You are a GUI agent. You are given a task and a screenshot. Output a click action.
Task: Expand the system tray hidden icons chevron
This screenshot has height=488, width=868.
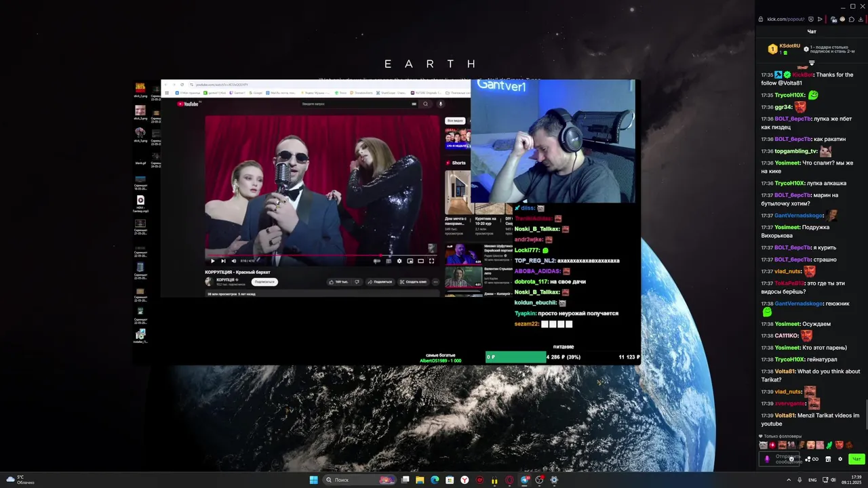(788, 480)
